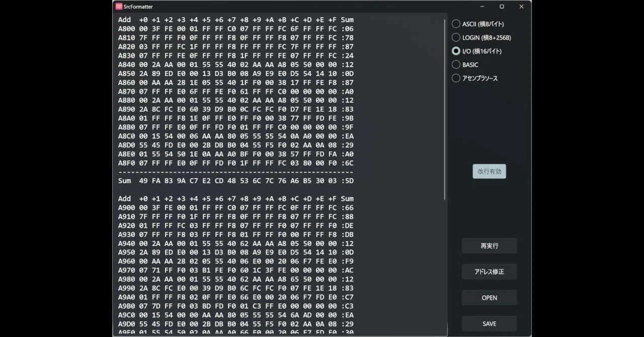The width and height of the screenshot is (644, 337).
Task: Click the row at address A960
Action: tap(236, 261)
